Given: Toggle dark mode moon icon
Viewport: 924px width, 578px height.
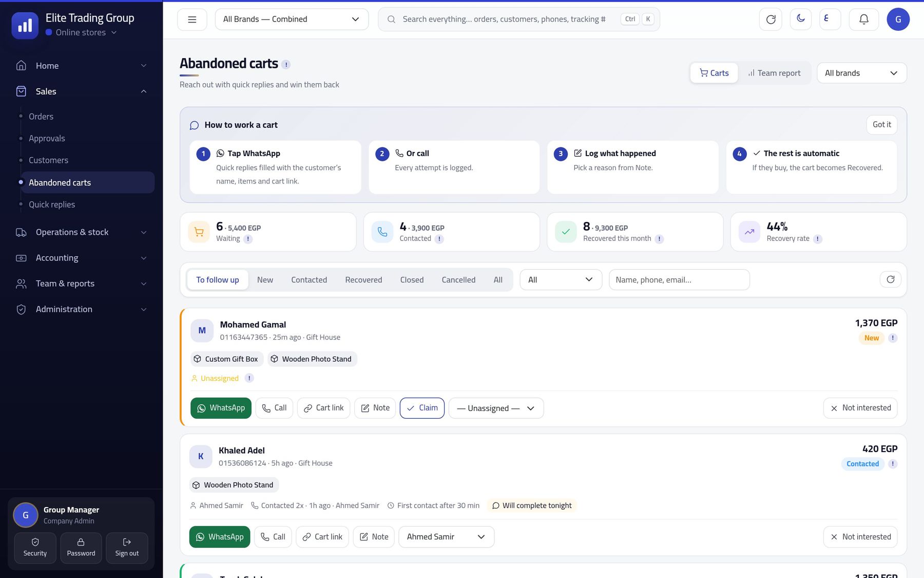Looking at the screenshot, I should tap(800, 19).
